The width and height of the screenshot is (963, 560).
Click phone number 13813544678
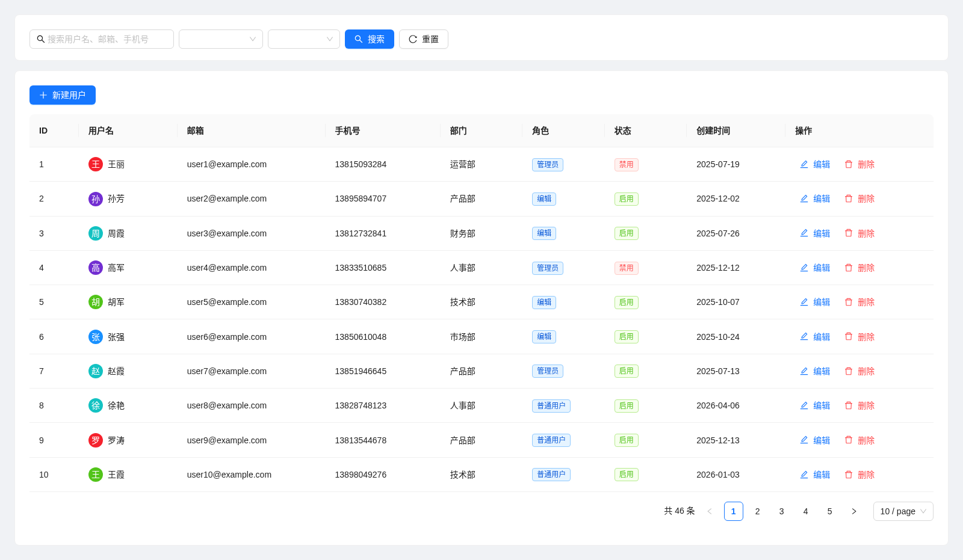pos(361,440)
